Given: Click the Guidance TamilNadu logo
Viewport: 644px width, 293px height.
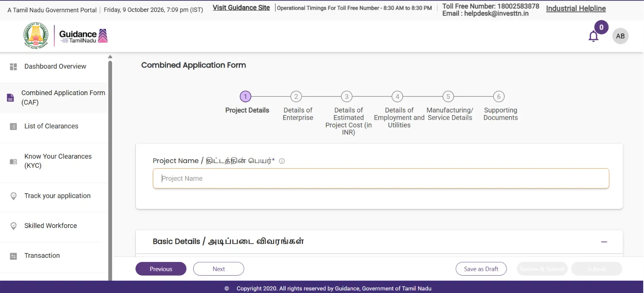Looking at the screenshot, I should [84, 36].
